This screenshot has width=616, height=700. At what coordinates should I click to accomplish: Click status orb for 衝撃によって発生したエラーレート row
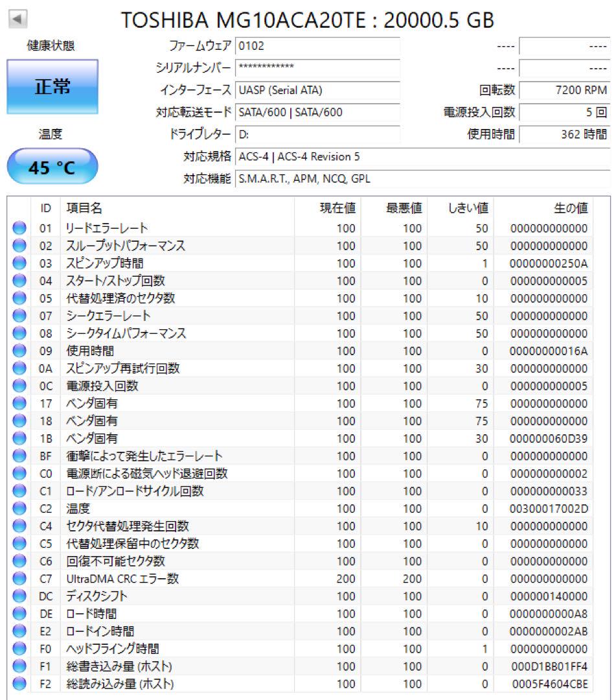[x=19, y=456]
